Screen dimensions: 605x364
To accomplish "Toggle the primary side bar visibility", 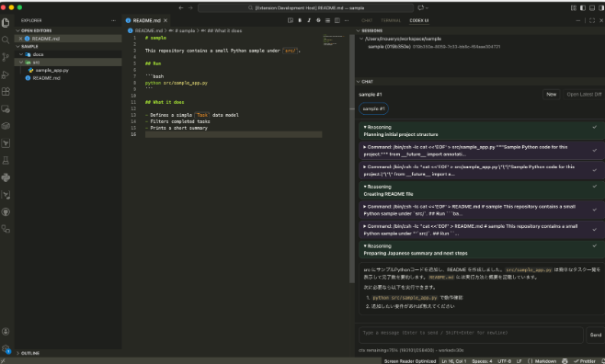I will [583, 7].
